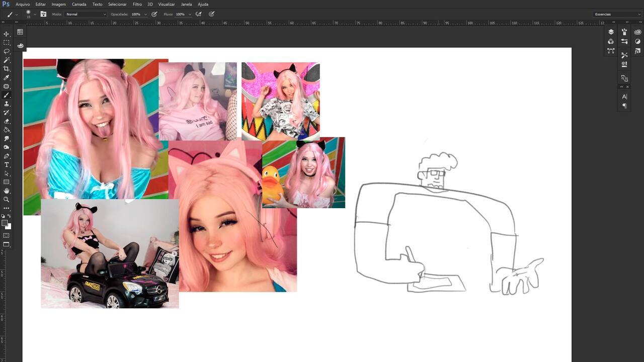Select the Crop tool
Screen dimensions: 644x362
click(7, 69)
